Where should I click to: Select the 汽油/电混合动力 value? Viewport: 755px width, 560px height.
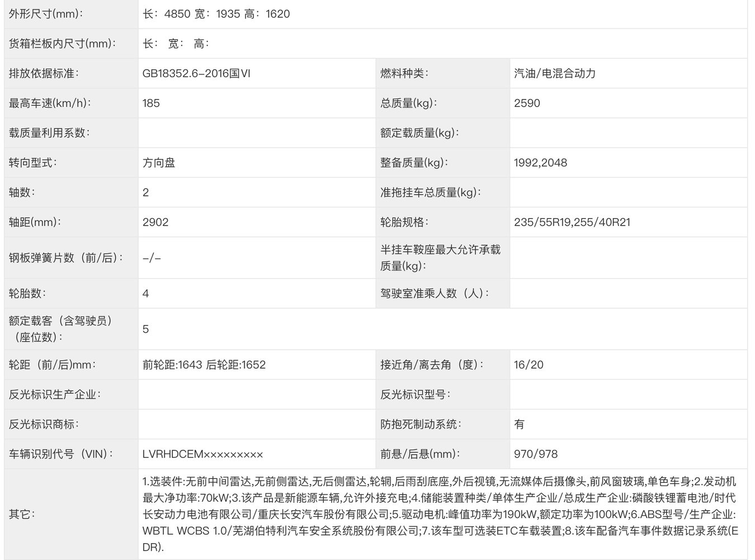tap(555, 73)
